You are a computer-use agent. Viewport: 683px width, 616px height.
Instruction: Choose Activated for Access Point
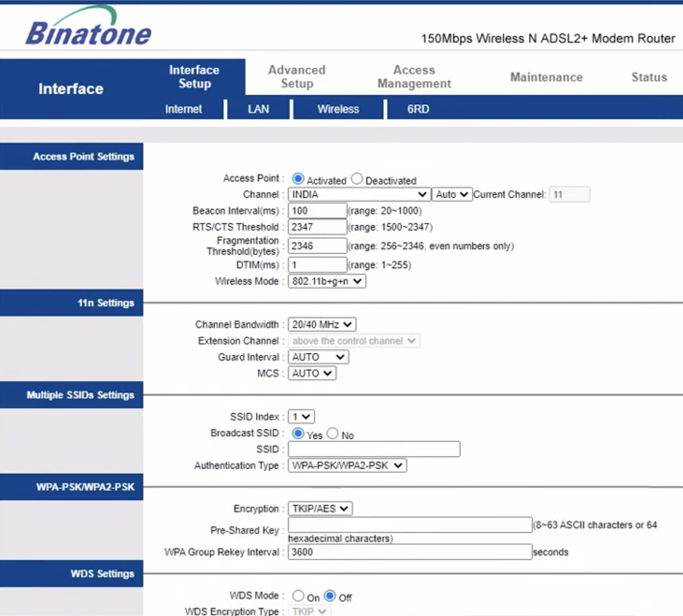298,179
